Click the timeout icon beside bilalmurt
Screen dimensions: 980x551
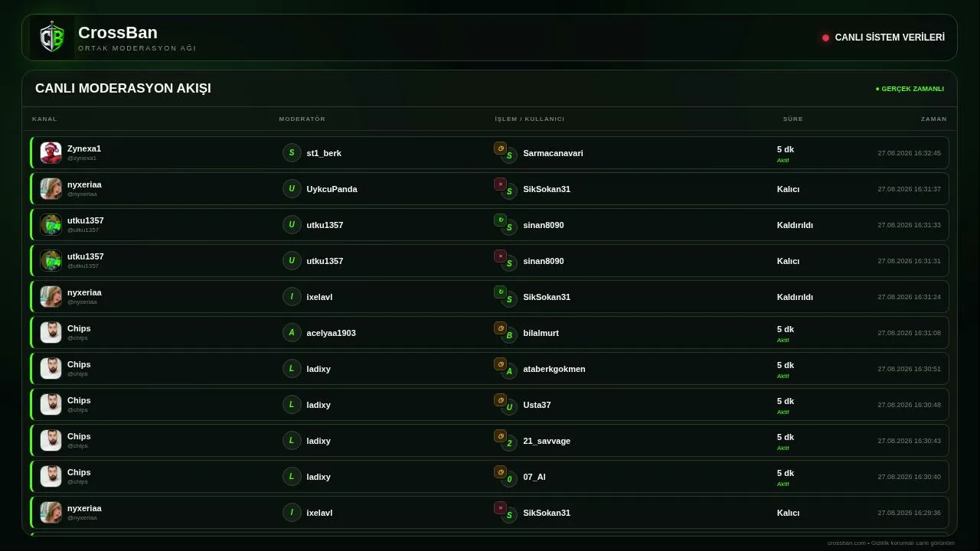tap(500, 328)
